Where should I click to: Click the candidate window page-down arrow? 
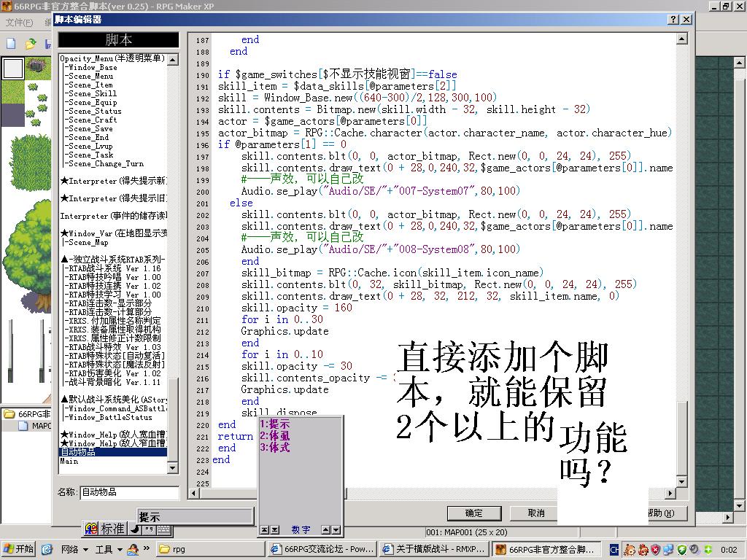[336, 529]
